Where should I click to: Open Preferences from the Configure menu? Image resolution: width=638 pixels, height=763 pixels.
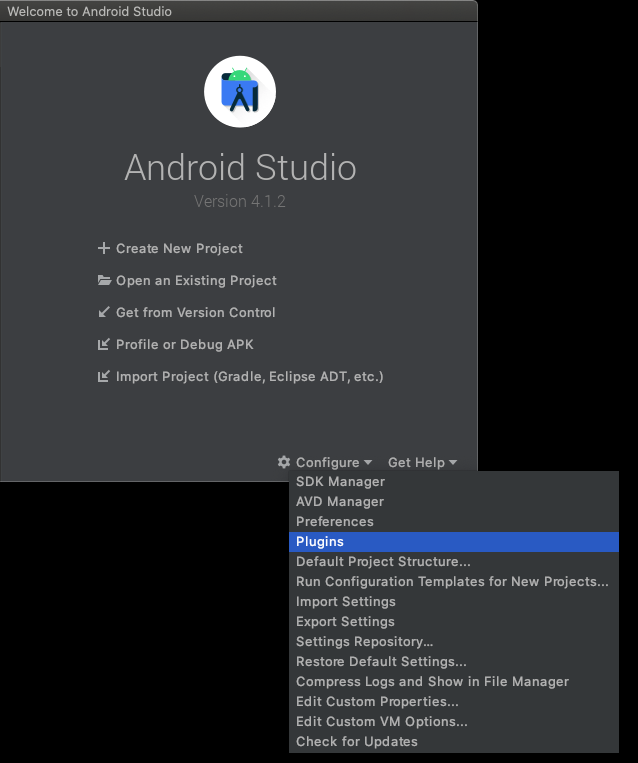pos(454,522)
